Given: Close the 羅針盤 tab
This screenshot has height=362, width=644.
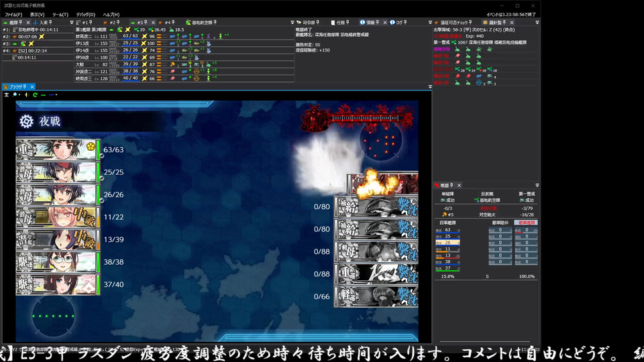Looking at the screenshot, I should coord(512,23).
